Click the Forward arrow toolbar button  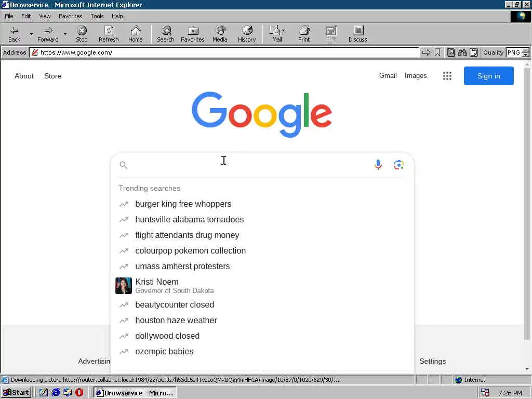point(48,34)
